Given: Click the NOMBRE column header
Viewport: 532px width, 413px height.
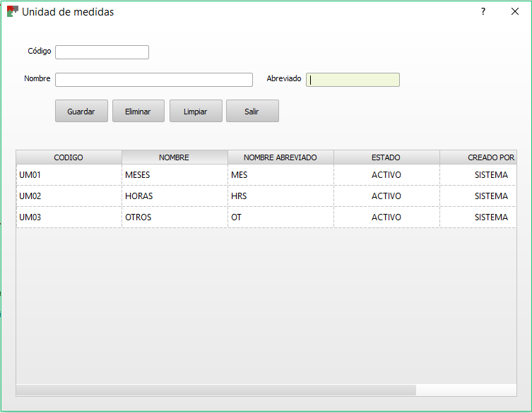Looking at the screenshot, I should pyautogui.click(x=174, y=157).
